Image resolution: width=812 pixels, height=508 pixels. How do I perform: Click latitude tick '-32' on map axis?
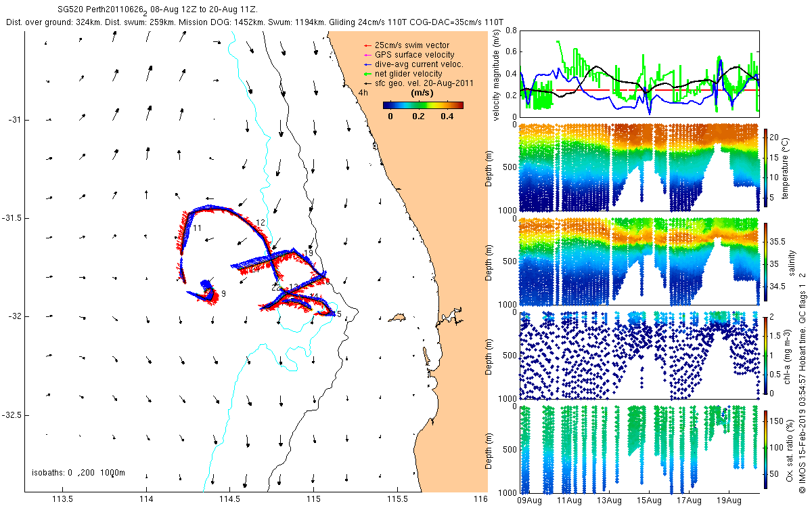point(15,316)
